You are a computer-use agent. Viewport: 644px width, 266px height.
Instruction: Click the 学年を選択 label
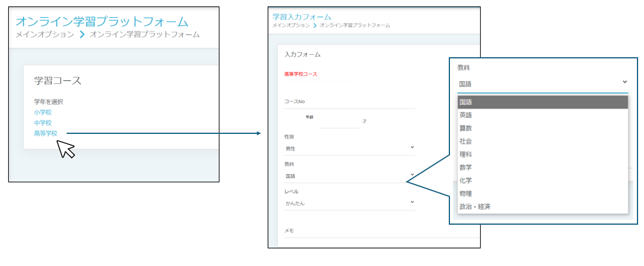[x=48, y=102]
